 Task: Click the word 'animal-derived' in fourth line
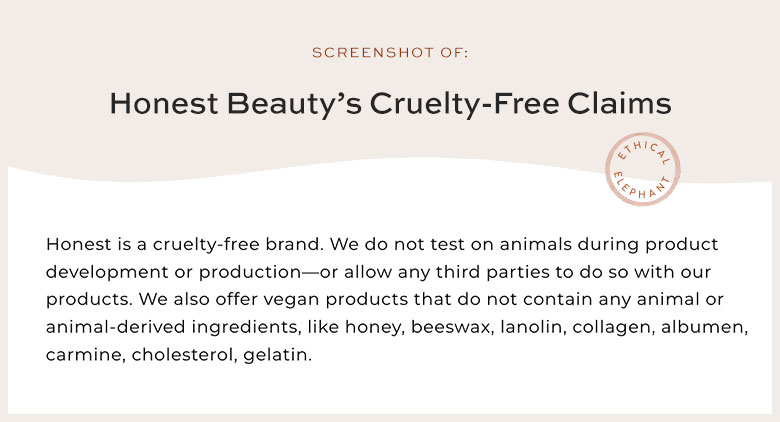tap(115, 327)
